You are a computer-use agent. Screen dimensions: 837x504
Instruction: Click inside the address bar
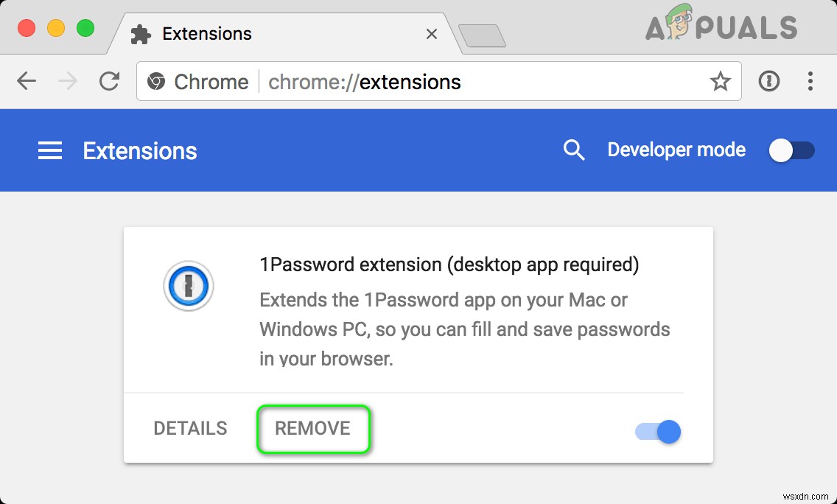pos(442,82)
